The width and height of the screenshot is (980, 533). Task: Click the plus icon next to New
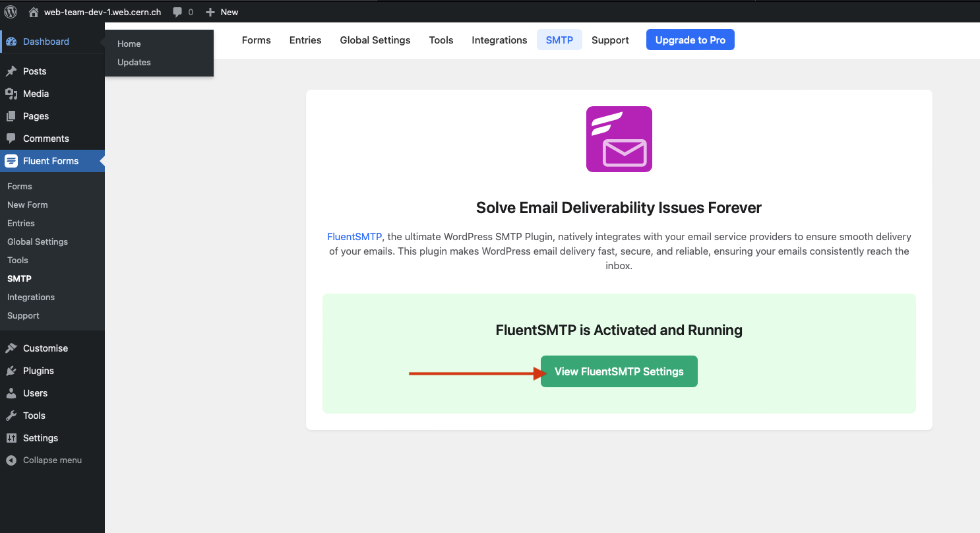[210, 12]
